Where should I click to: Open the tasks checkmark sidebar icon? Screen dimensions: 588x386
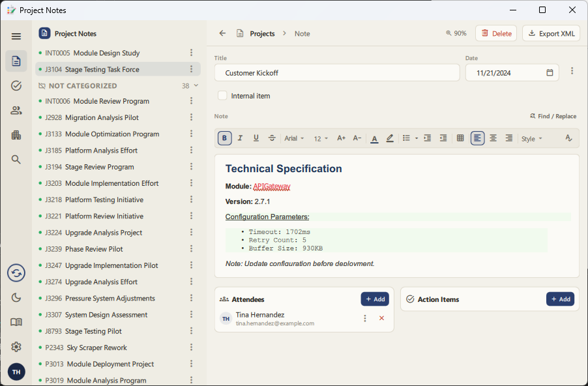point(16,85)
